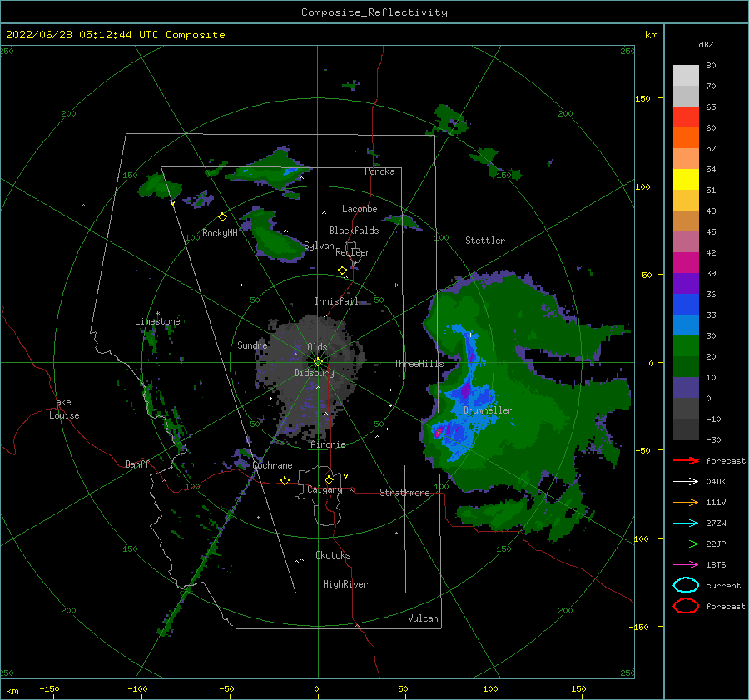Click the pink-magenta storm core southwest of Drumheller

click(x=437, y=433)
